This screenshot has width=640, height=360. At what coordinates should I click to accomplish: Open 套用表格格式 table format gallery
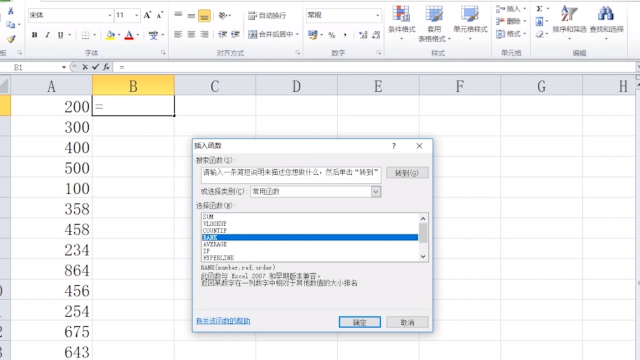point(434,23)
